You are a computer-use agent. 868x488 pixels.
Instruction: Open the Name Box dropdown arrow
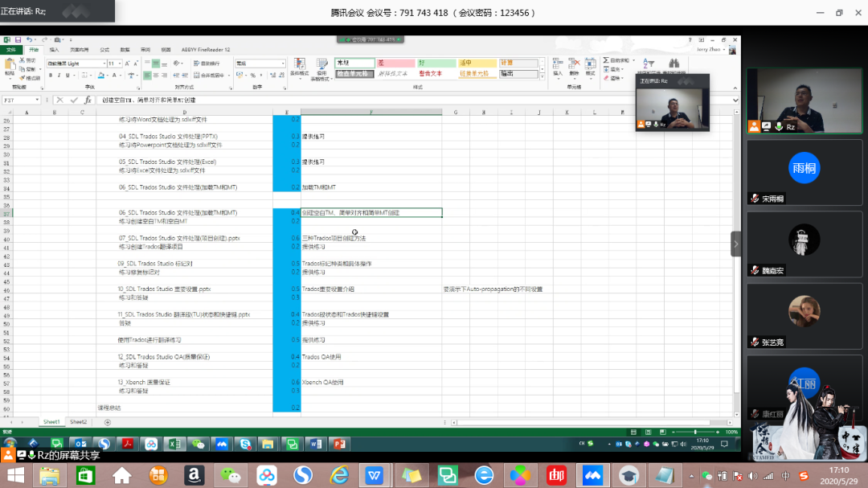point(37,100)
